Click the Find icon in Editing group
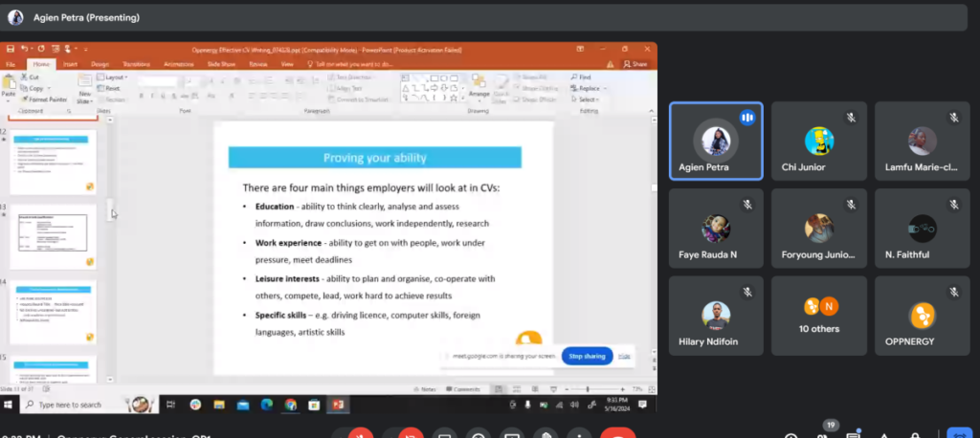Screen dimensions: 980x438 tap(581, 77)
